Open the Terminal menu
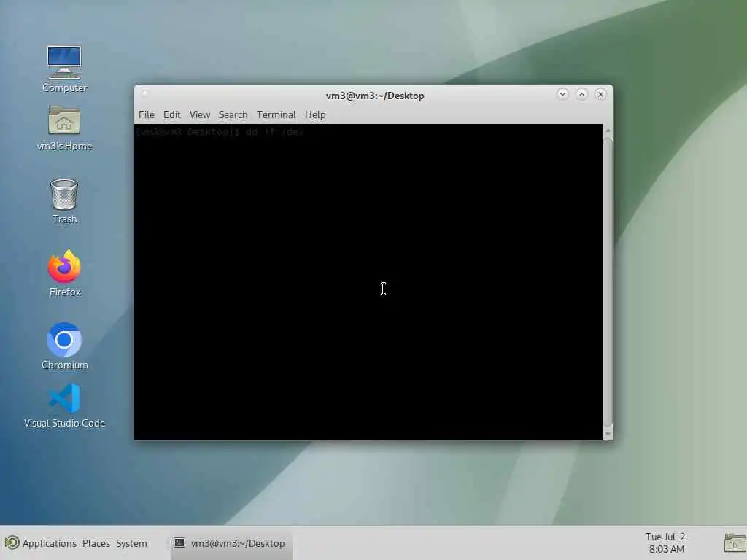Image resolution: width=747 pixels, height=560 pixels. [x=276, y=114]
